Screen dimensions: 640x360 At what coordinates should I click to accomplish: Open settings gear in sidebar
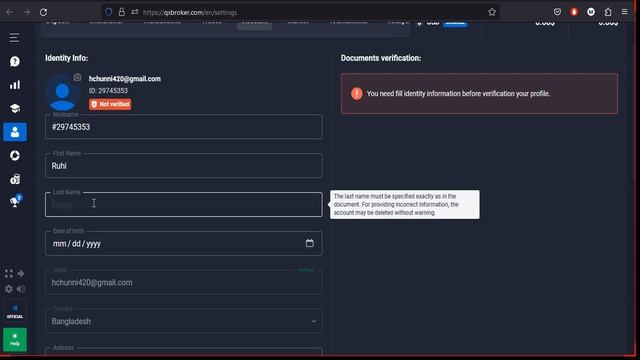pos(9,289)
